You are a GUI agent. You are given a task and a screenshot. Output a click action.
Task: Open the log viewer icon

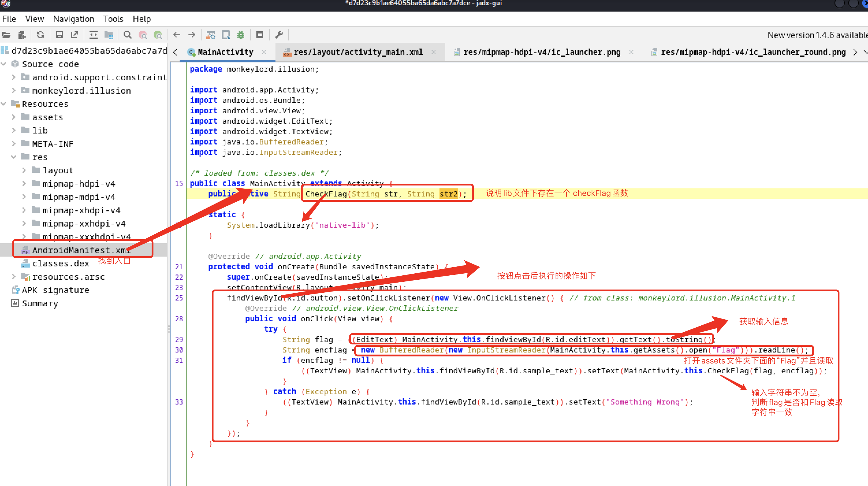260,35
